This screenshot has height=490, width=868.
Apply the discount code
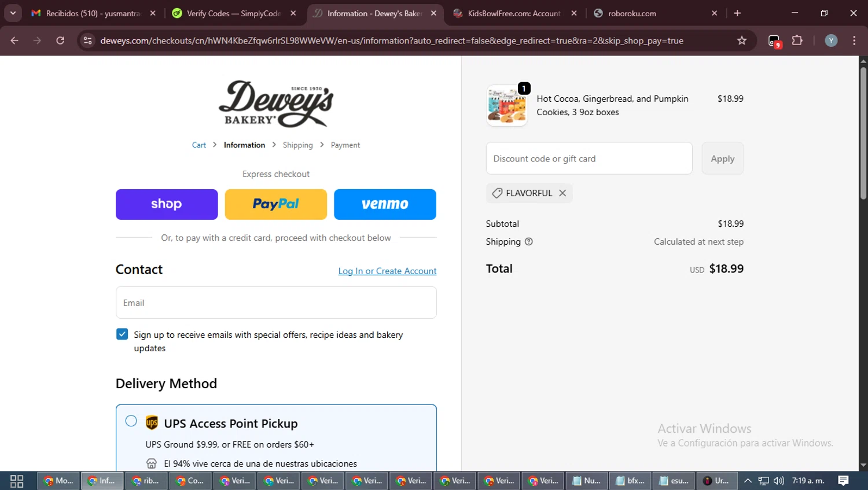723,159
